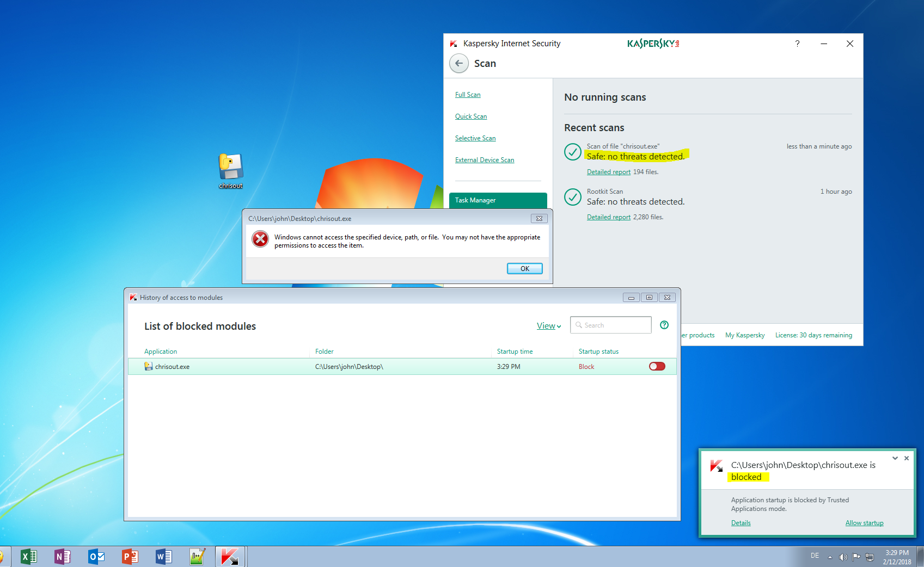Viewport: 924px width, 567px height.
Task: Click DE language indicator in taskbar
Action: coord(815,556)
